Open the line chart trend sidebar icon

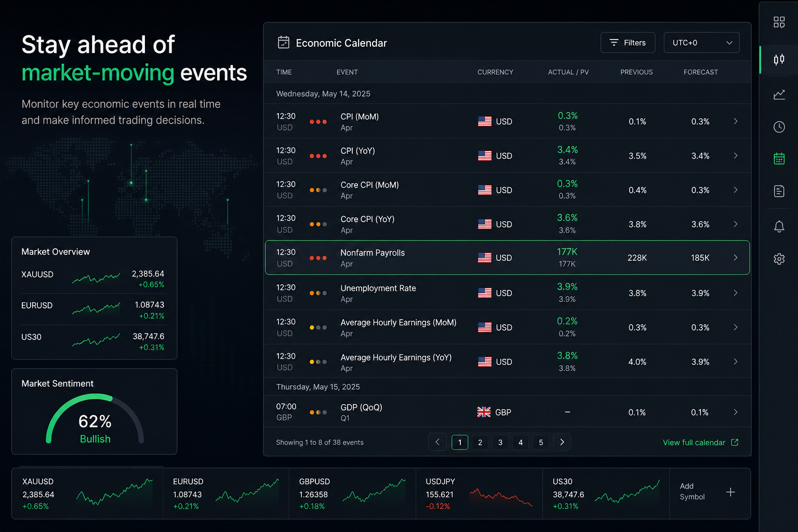[x=779, y=95]
